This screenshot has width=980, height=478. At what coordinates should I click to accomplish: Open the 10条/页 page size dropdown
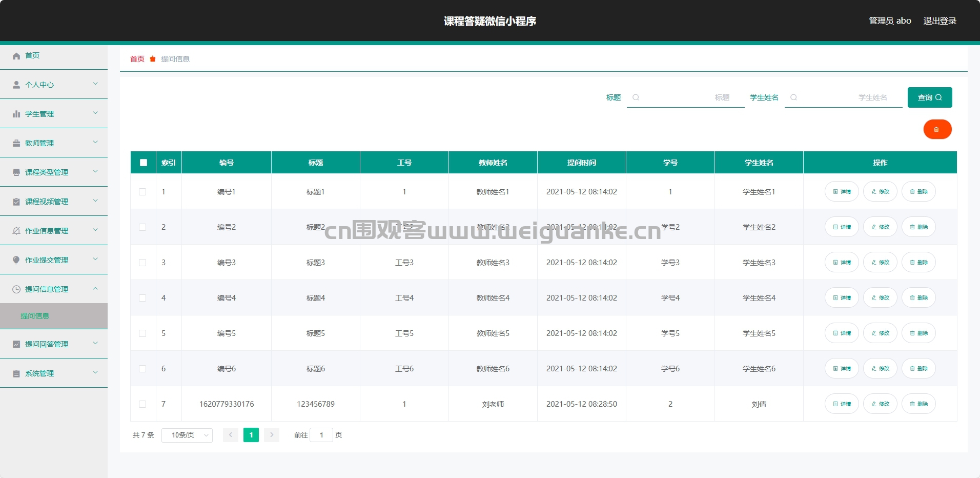coord(187,435)
